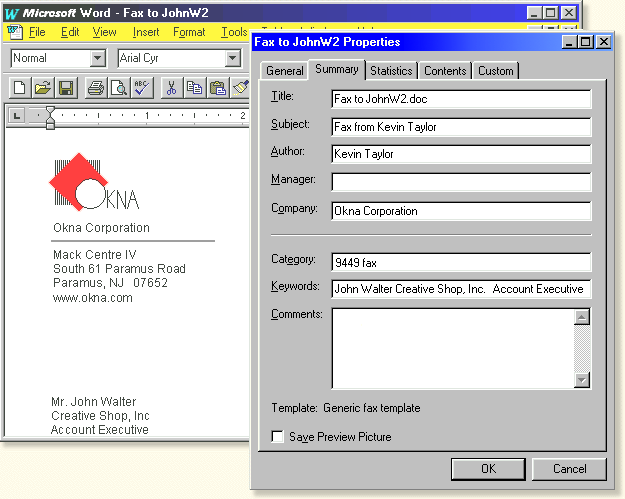The height and width of the screenshot is (499, 625).
Task: Switch to the General tab
Action: pos(285,71)
